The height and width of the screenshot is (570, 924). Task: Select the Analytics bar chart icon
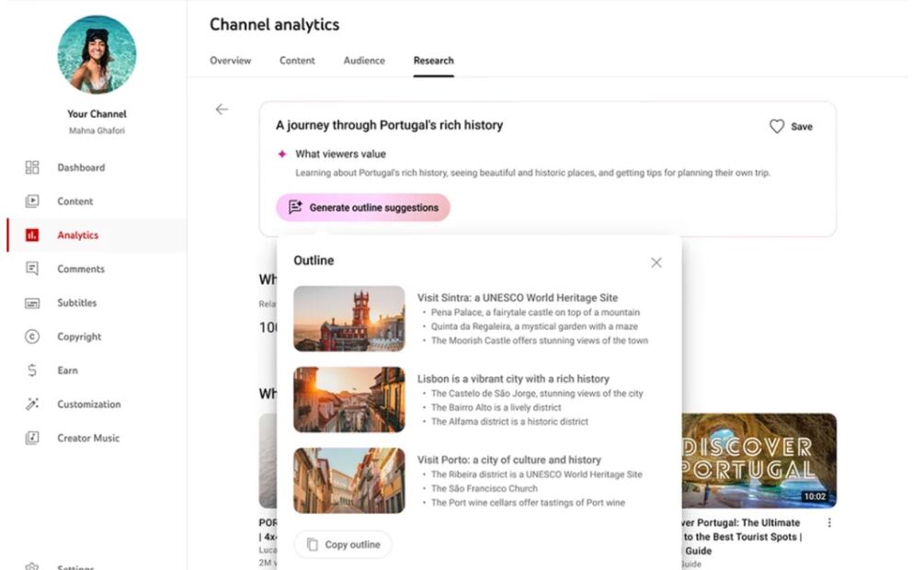pyautogui.click(x=32, y=235)
